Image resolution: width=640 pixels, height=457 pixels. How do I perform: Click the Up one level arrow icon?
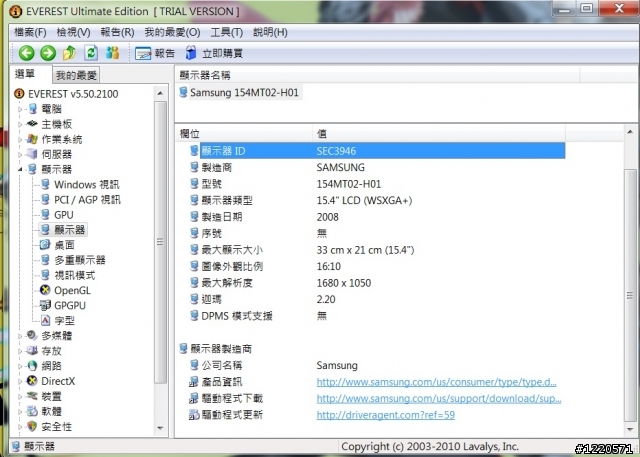click(69, 53)
